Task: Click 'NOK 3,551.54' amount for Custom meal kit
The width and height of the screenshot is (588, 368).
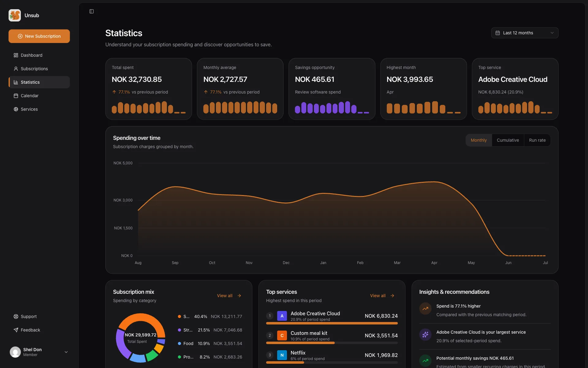Action: coord(381,335)
